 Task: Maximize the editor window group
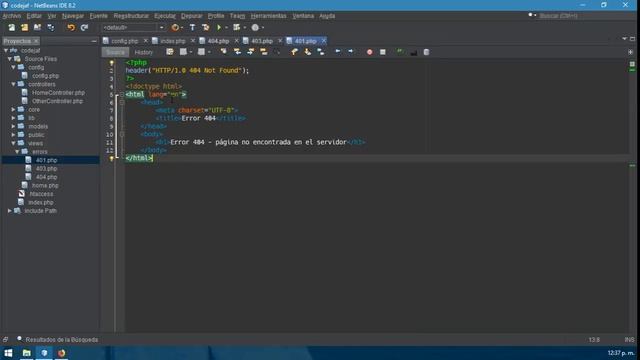pos(632,39)
